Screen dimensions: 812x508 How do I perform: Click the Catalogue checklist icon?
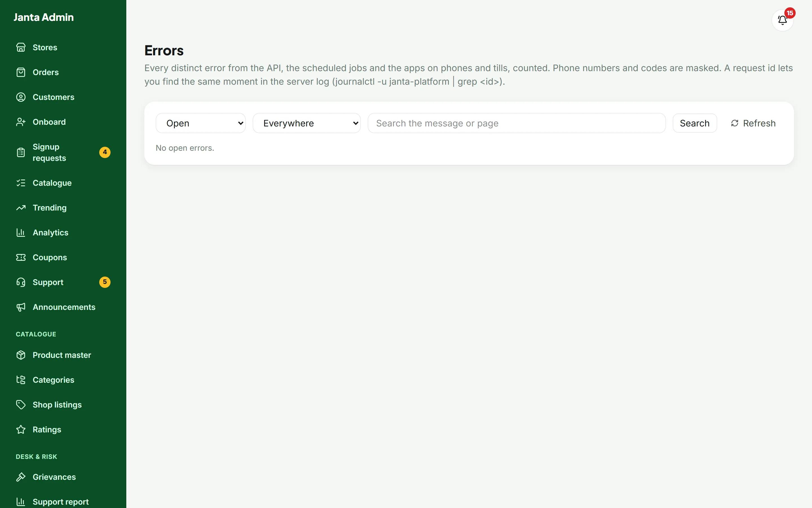pos(21,183)
